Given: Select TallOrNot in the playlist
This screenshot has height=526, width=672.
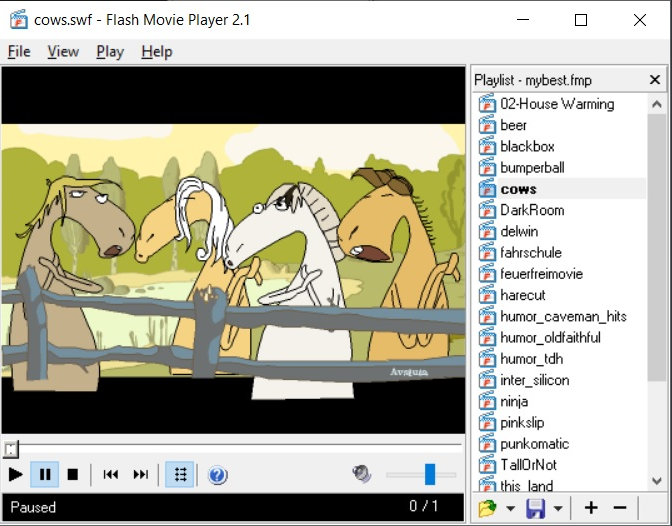Looking at the screenshot, I should tap(528, 465).
